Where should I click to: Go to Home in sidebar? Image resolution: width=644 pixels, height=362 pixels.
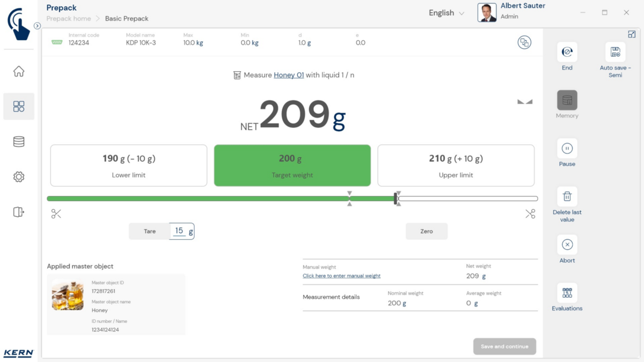(x=19, y=71)
